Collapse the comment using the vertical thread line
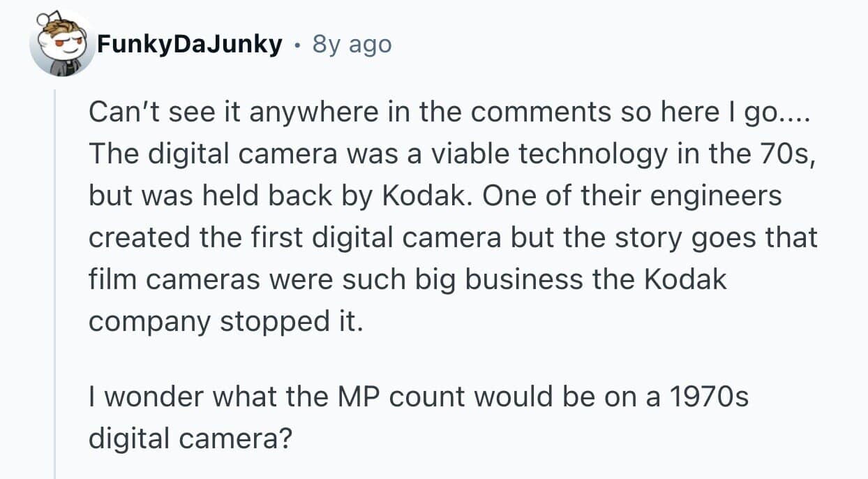The width and height of the screenshot is (868, 479). click(x=55, y=279)
